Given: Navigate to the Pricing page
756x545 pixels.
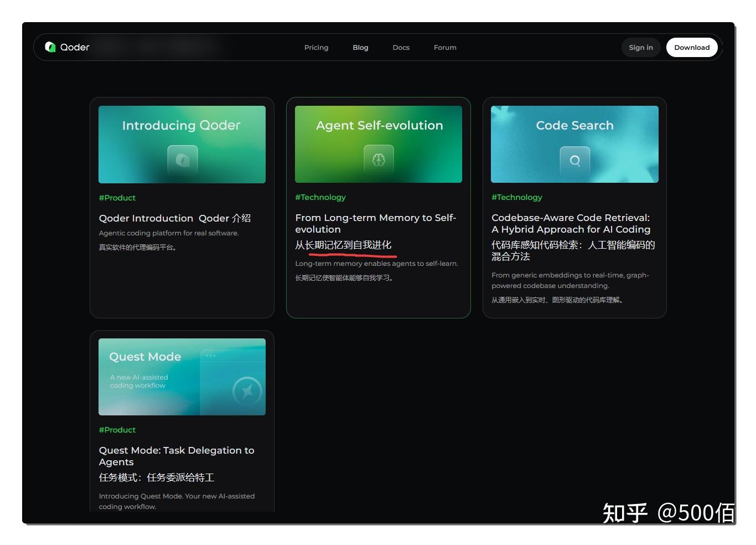Looking at the screenshot, I should (x=316, y=47).
